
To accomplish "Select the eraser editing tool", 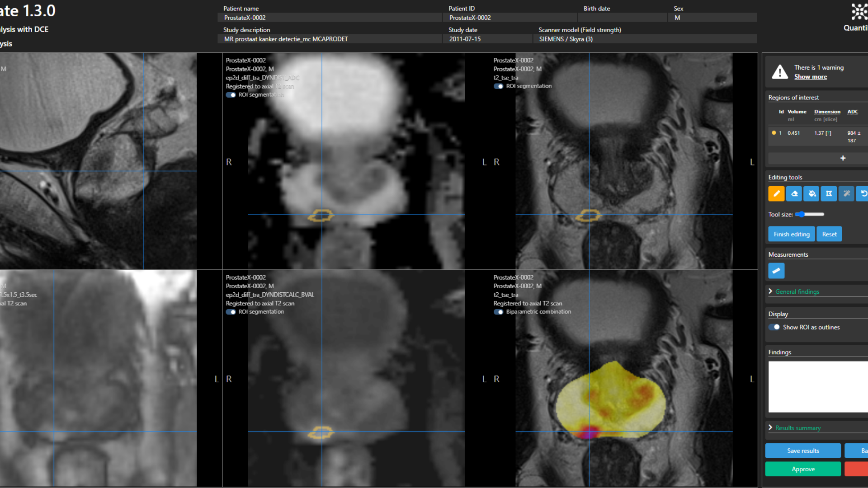I will (794, 194).
